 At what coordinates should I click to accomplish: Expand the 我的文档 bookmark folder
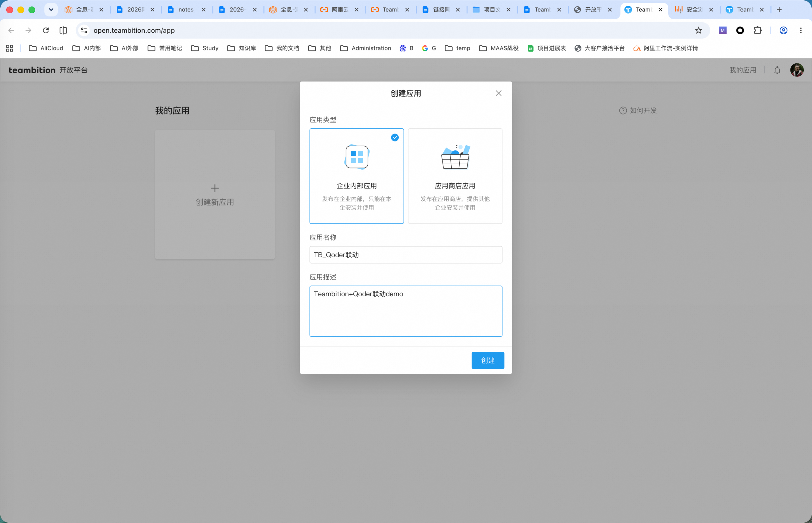pyautogui.click(x=282, y=48)
